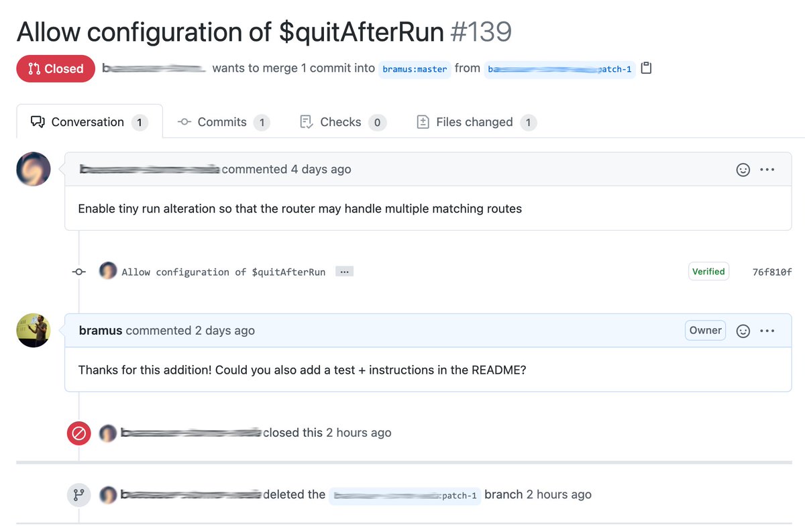The image size is (805, 532).
Task: Open commit 76f810f
Action: pos(771,271)
